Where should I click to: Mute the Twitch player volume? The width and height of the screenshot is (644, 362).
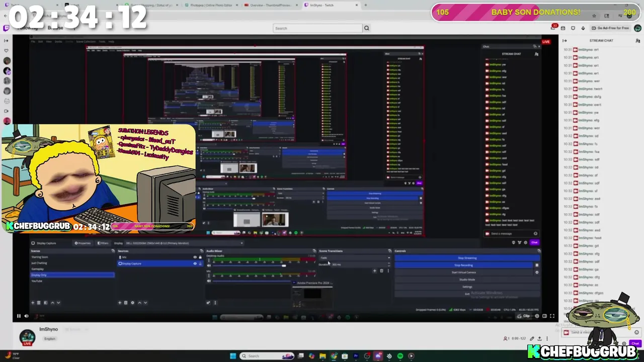[x=27, y=316]
